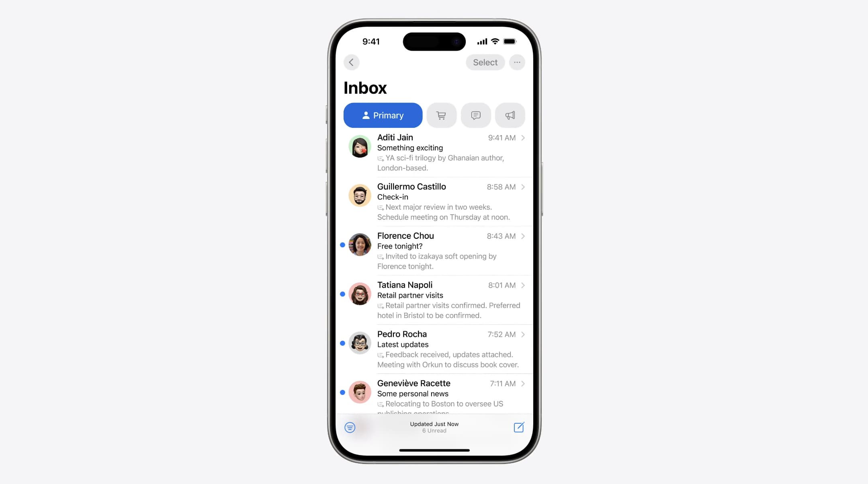Open inbox filter list icon
This screenshot has height=484, width=868.
[350, 427]
